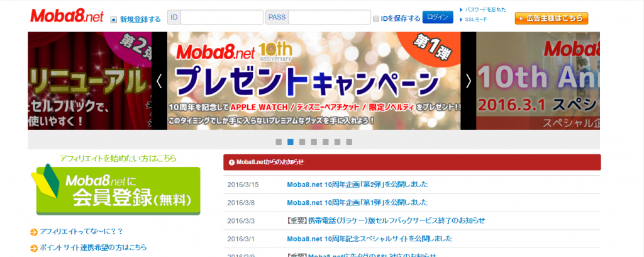Viewport: 644px width, 257px height.
Task: Select the fourth carousel indicator dot
Action: coord(314,142)
